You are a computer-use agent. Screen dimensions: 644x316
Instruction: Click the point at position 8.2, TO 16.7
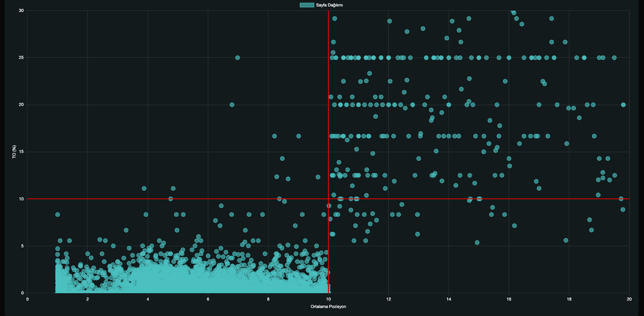click(274, 136)
